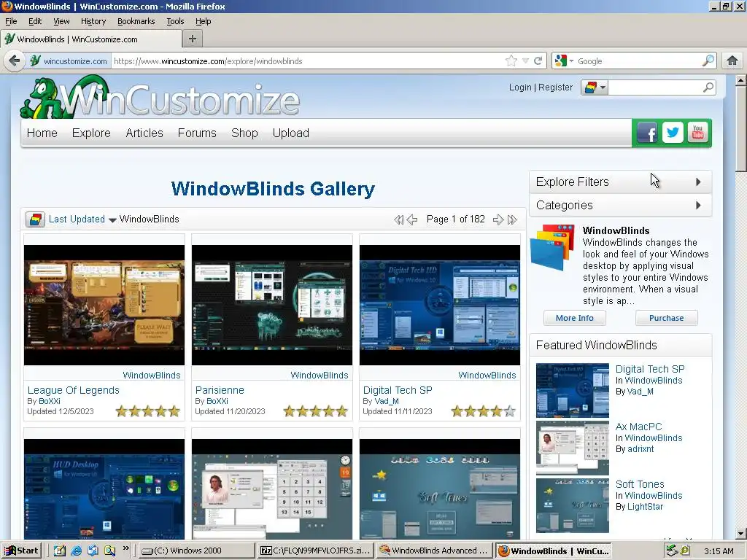Open a new tab with plus button
The image size is (747, 560).
pyautogui.click(x=193, y=39)
